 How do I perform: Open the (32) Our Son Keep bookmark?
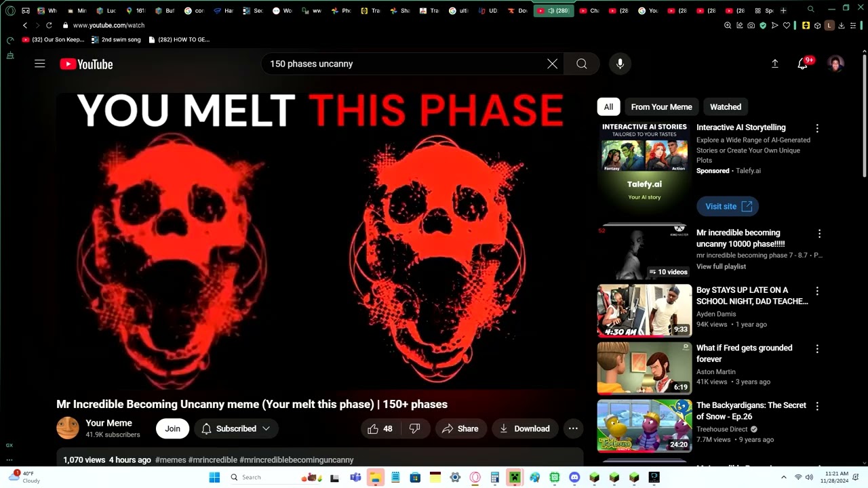coord(54,39)
